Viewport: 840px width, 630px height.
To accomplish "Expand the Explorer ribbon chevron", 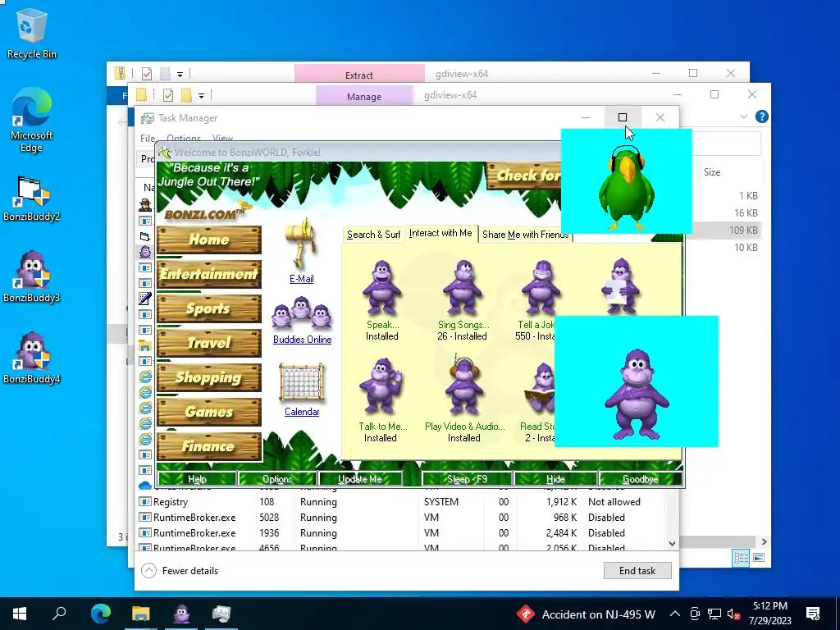I will pyautogui.click(x=743, y=116).
